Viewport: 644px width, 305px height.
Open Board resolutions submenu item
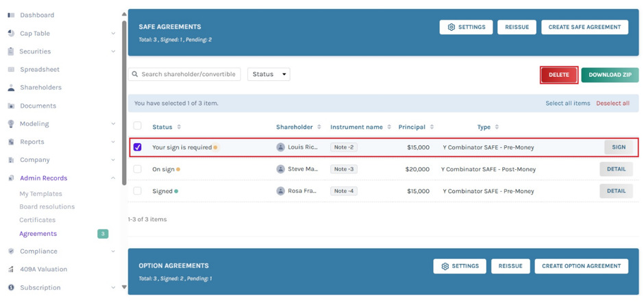click(47, 207)
